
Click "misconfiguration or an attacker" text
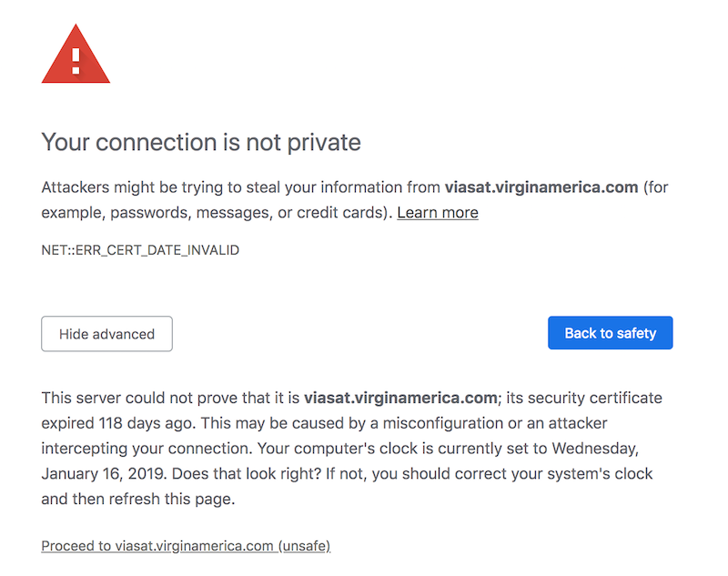tap(495, 423)
